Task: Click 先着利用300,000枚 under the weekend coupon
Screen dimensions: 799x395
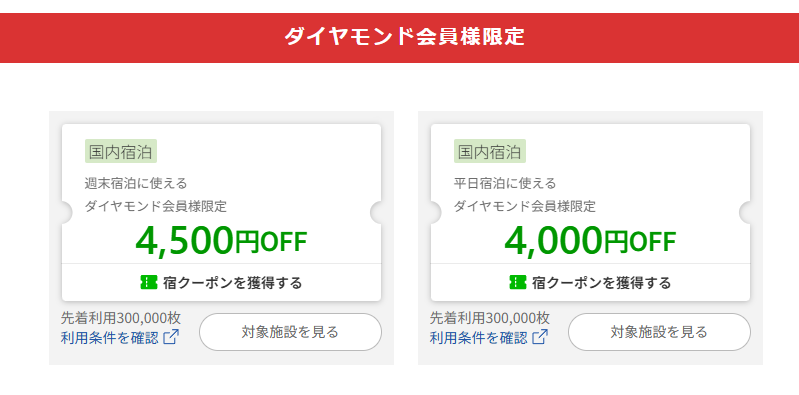Action: click(121, 318)
